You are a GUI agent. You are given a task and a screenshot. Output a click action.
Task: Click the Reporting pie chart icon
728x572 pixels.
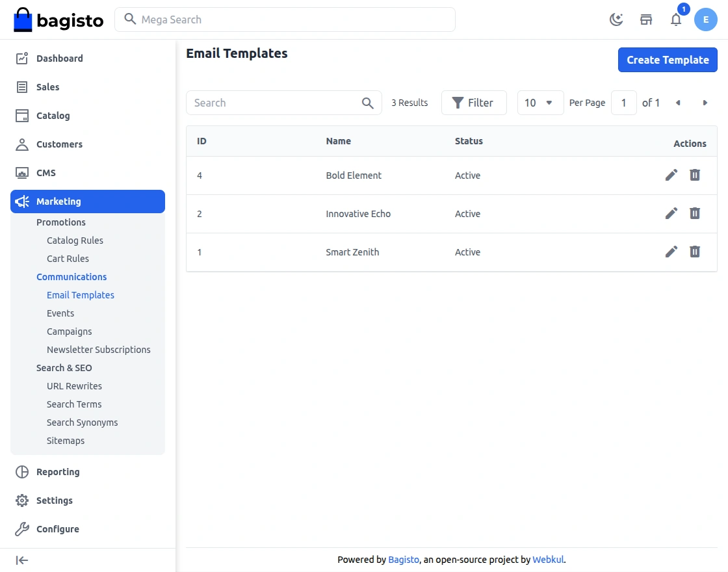(x=22, y=472)
